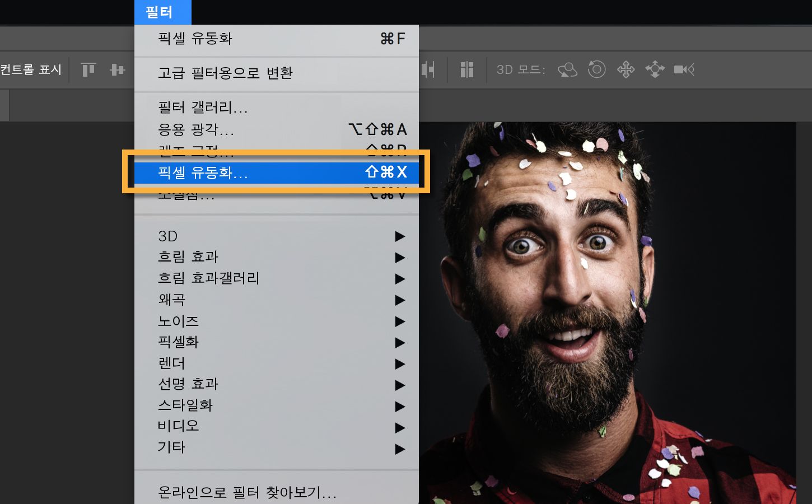Screen dimensions: 812x504
Task: Toggle the 컨트롤 표시 checkbox
Action: coord(31,69)
